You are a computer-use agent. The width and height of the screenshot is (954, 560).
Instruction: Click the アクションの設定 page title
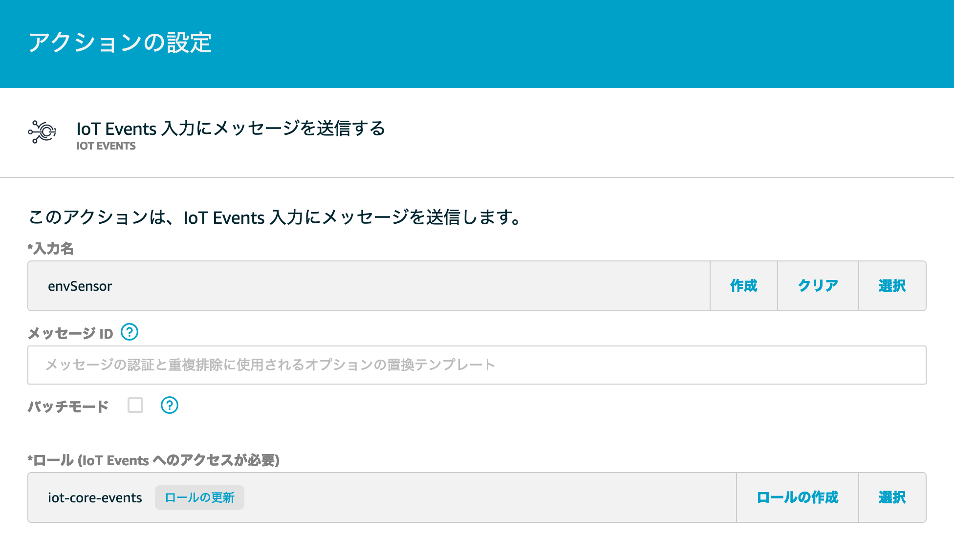point(120,43)
